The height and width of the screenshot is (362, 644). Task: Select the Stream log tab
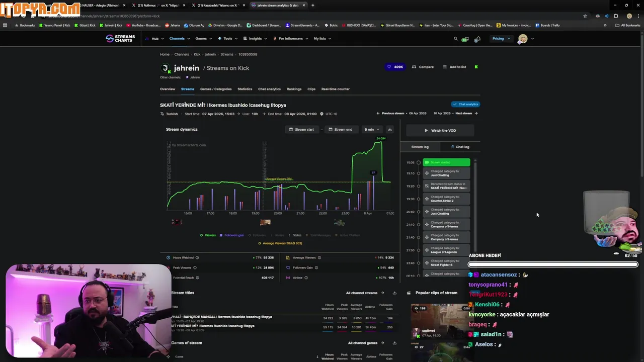point(420,147)
